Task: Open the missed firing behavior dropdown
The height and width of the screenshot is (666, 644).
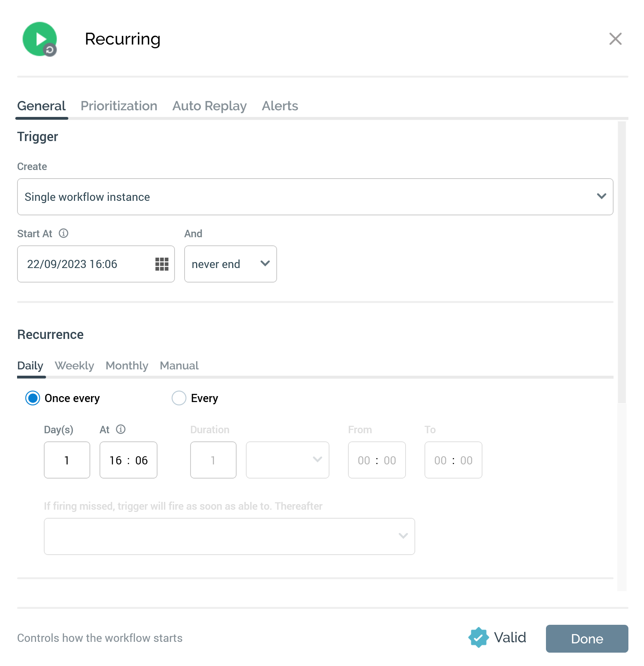Action: coord(229,536)
